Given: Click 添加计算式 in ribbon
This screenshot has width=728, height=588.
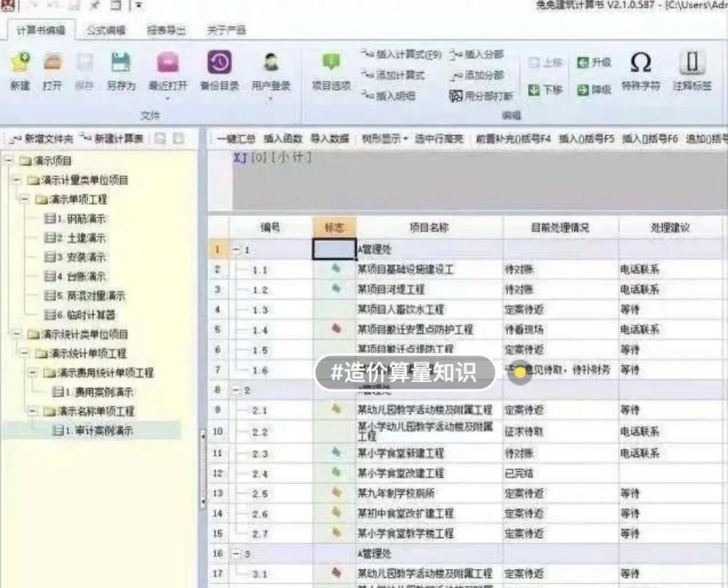Looking at the screenshot, I should 393,75.
